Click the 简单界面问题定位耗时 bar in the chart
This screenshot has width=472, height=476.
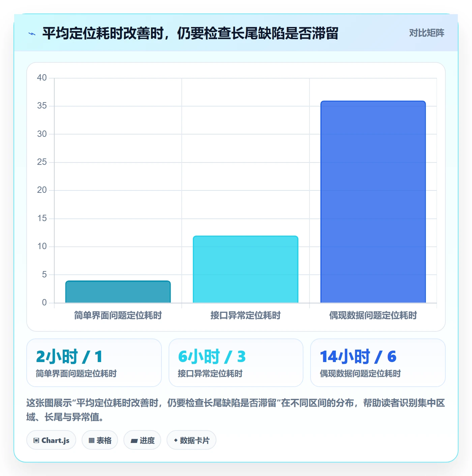click(118, 292)
